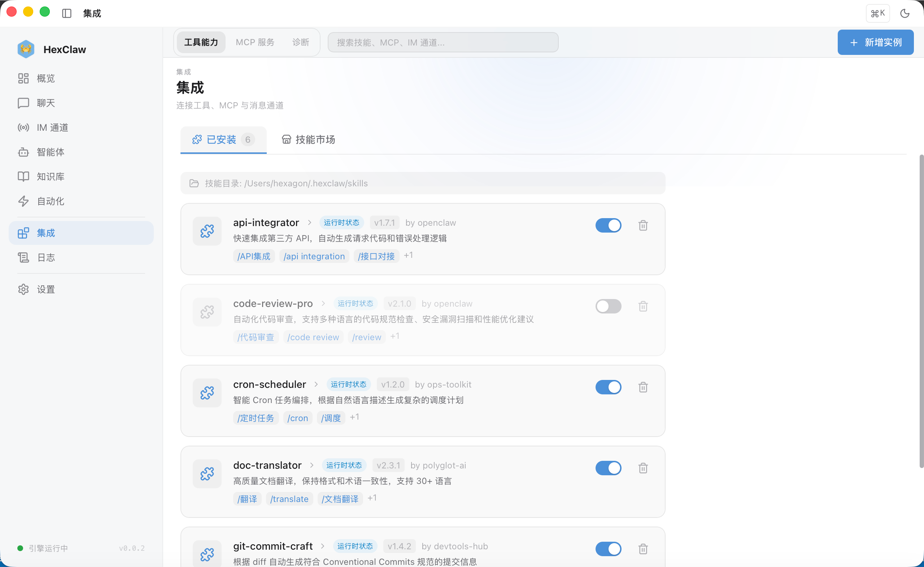The width and height of the screenshot is (924, 567).
Task: Click the 引擎运行中 status indicator
Action: pos(43,548)
